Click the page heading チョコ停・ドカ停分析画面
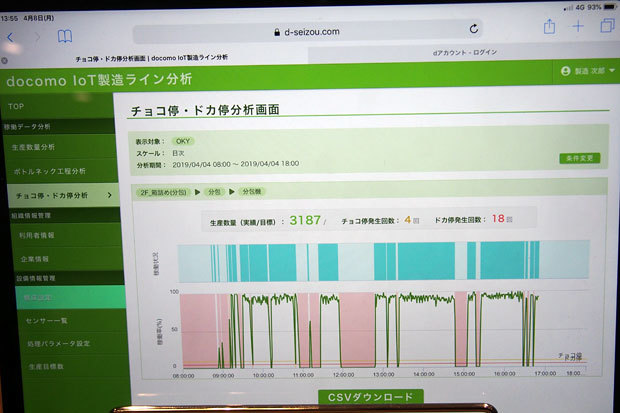Image resolution: width=620 pixels, height=413 pixels. (205, 110)
